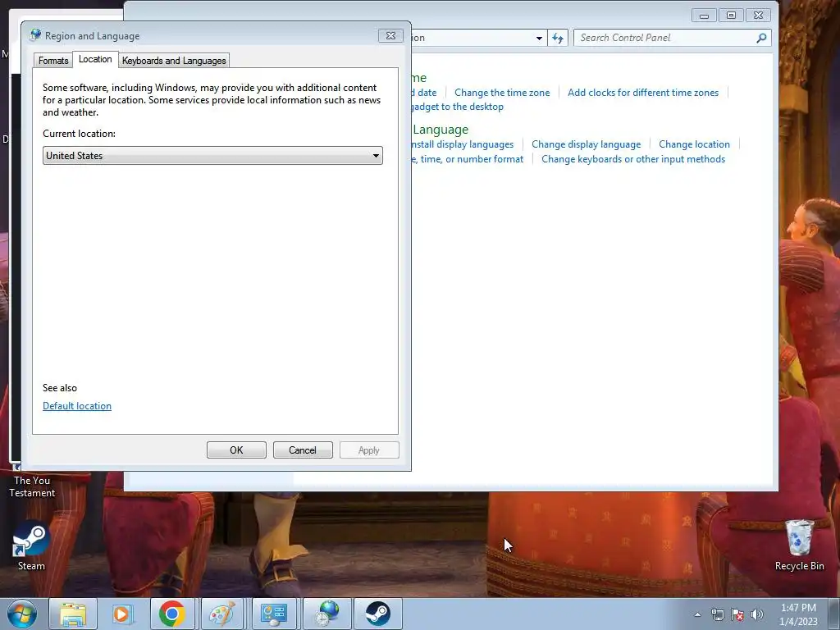Open the Keyboards and Languages tab
The image size is (840, 630).
point(174,61)
